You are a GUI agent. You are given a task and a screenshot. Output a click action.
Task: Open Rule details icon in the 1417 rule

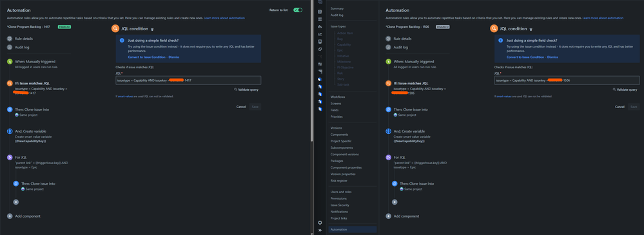coord(10,39)
